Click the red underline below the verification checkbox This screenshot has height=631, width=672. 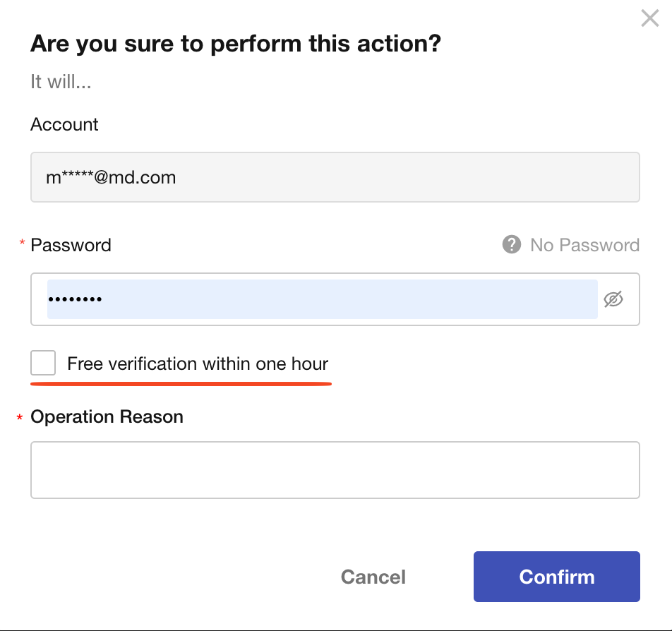pos(181,384)
